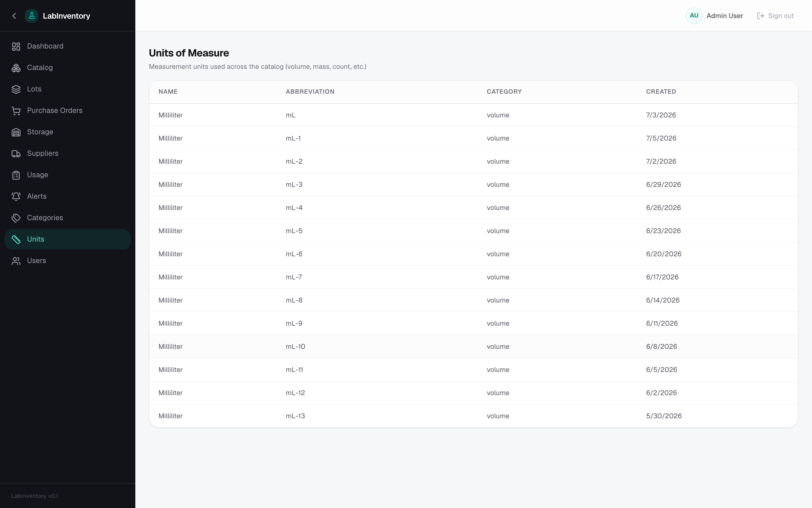Screen dimensions: 812x508
Task: Click the Suppliers truck icon
Action: (16, 154)
